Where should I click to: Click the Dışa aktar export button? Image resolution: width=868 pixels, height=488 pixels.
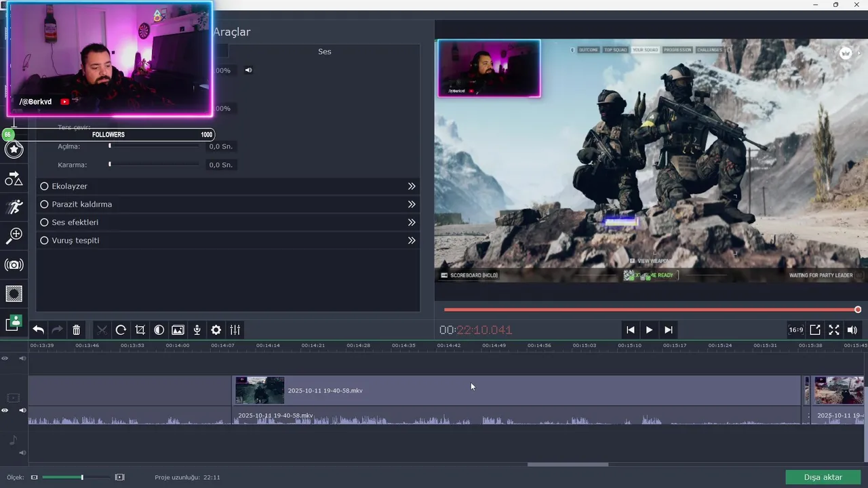tap(823, 477)
